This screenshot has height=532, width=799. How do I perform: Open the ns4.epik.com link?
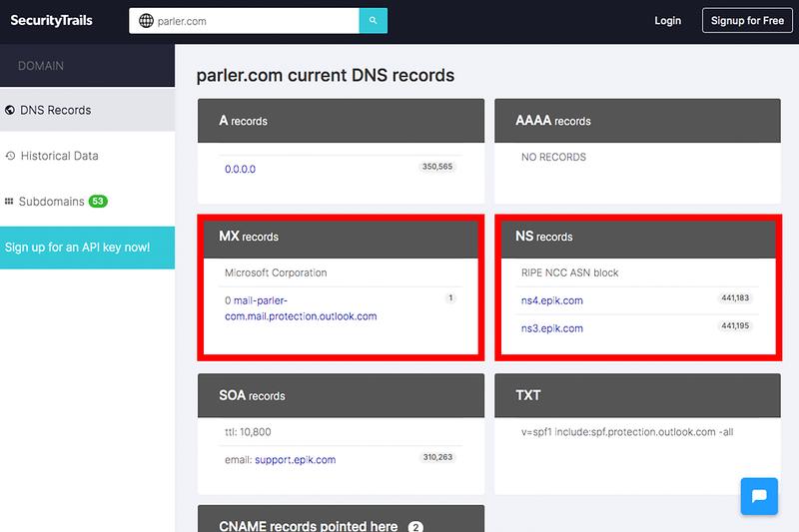click(x=552, y=300)
